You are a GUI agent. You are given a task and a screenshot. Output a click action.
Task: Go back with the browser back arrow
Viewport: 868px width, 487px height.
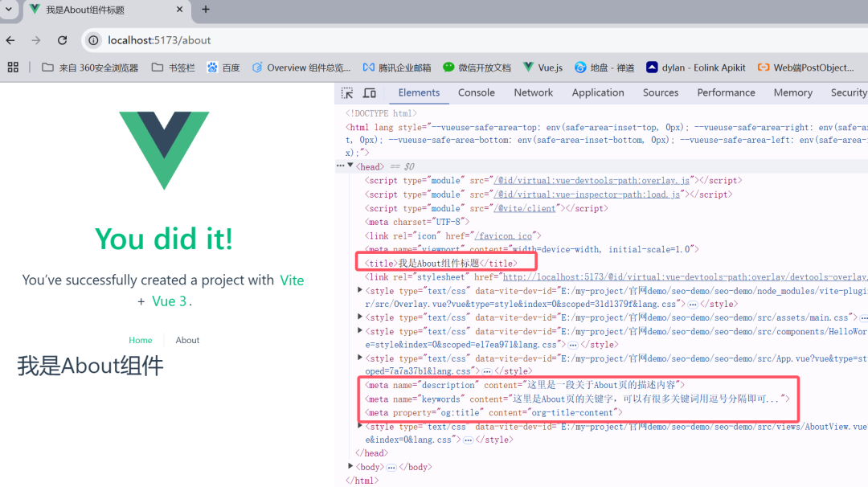point(10,40)
